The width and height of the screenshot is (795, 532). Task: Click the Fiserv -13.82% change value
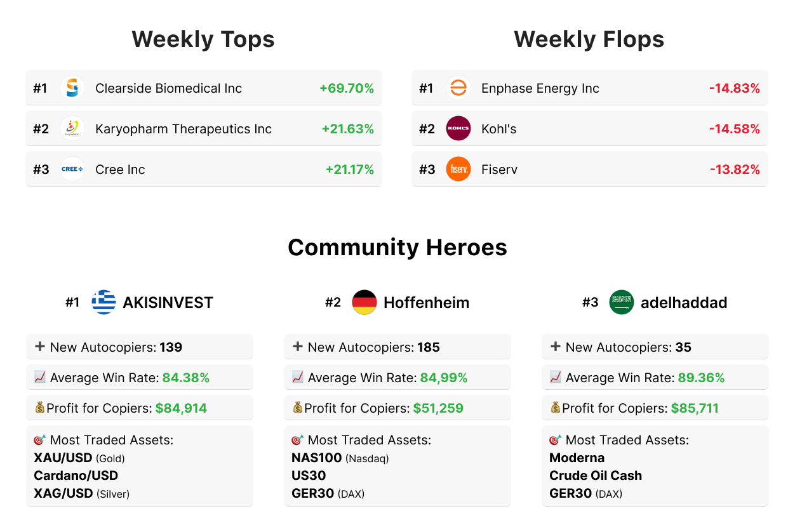(735, 170)
